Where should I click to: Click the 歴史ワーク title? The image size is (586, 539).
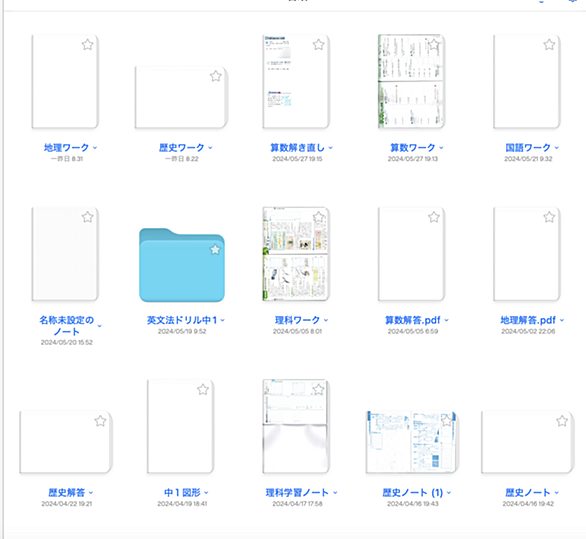pyautogui.click(x=182, y=148)
